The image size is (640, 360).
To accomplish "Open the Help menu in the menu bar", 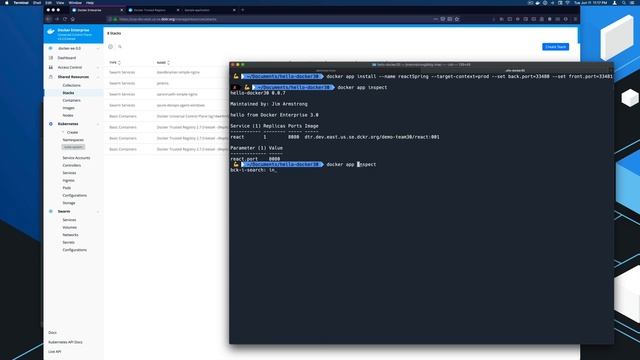I will point(90,2).
